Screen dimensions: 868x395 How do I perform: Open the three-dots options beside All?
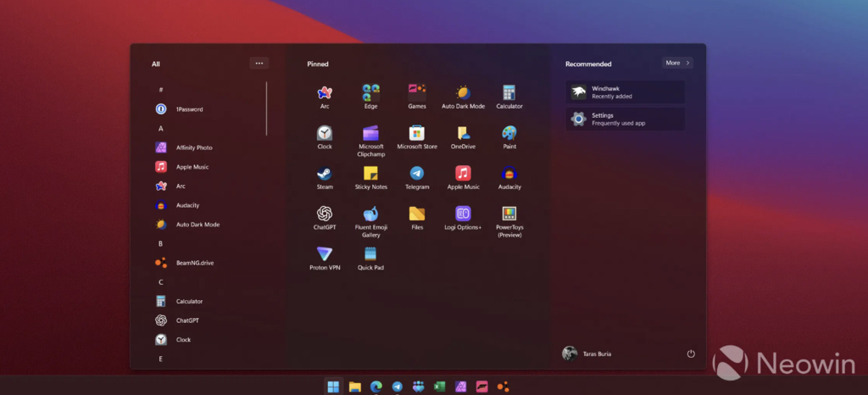tap(259, 63)
